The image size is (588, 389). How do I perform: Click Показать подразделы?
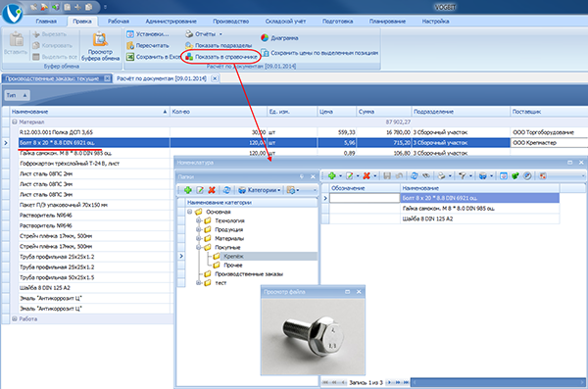click(x=219, y=45)
